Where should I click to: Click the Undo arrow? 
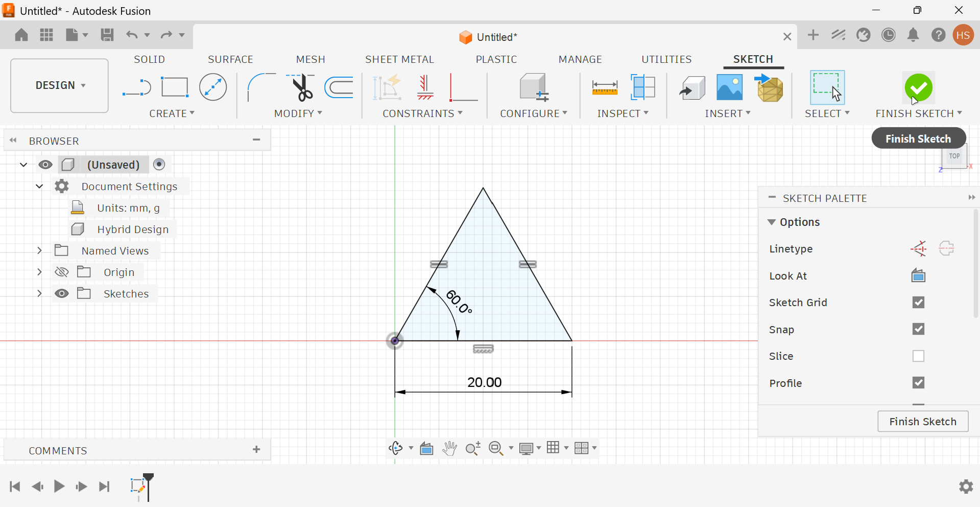(132, 35)
